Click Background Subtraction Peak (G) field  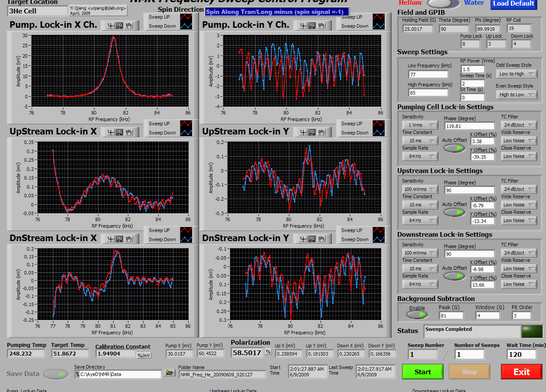coord(451,316)
